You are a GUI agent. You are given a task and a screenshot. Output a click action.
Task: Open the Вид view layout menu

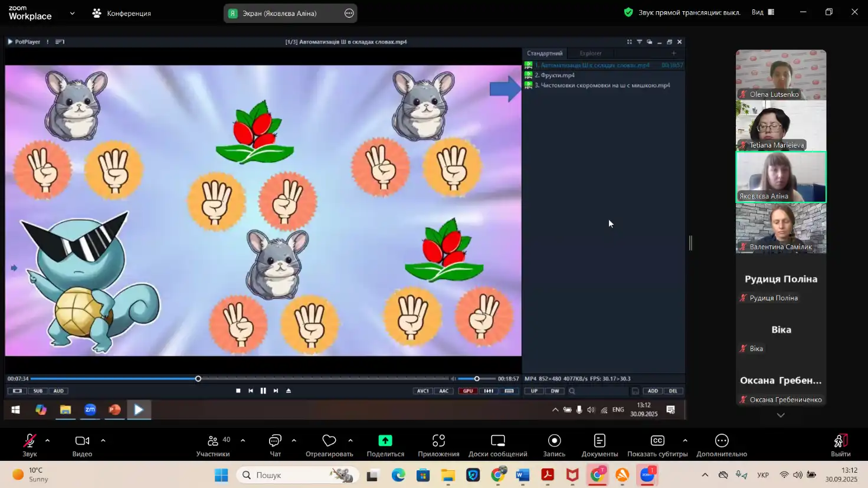pos(763,12)
